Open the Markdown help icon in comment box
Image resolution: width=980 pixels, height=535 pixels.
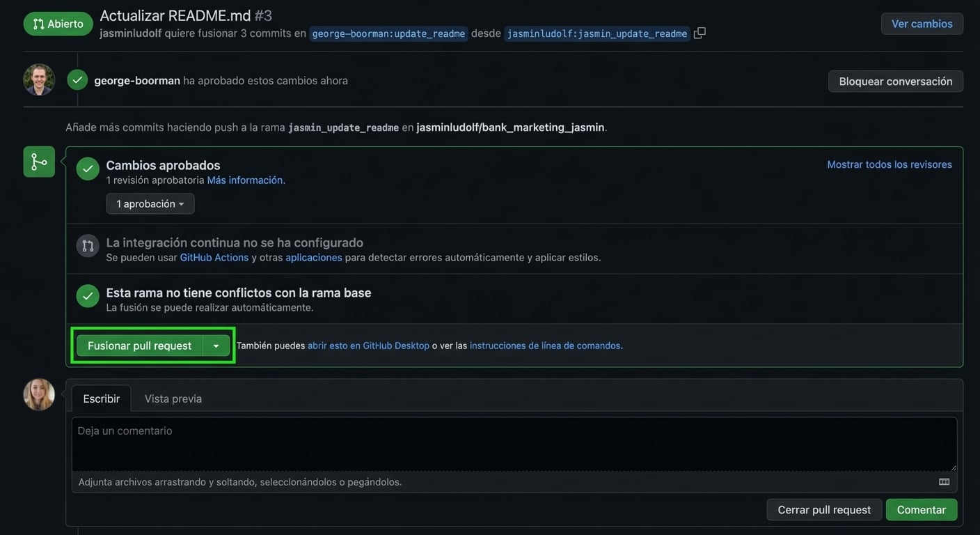pyautogui.click(x=944, y=482)
